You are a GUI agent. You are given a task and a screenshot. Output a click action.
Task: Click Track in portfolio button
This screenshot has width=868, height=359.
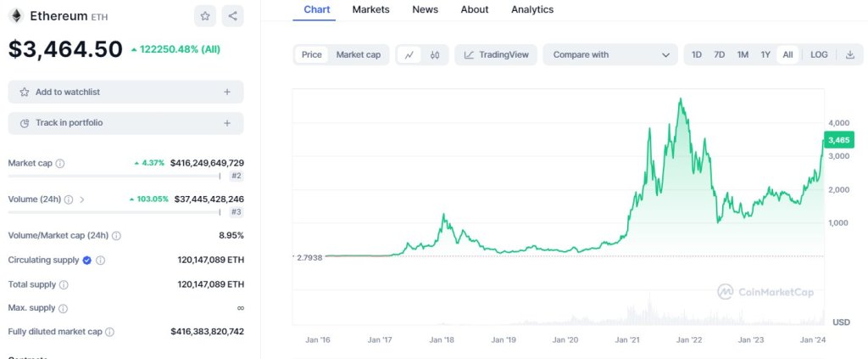pos(125,123)
